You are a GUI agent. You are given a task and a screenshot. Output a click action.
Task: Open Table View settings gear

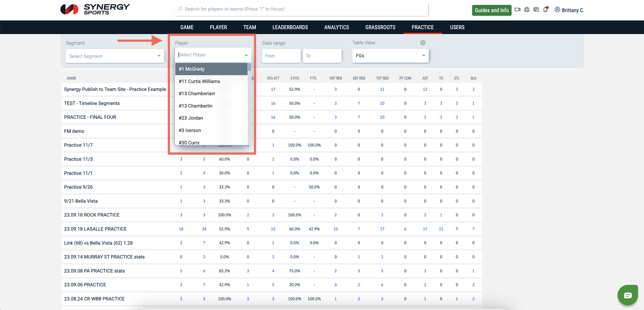pos(423,43)
